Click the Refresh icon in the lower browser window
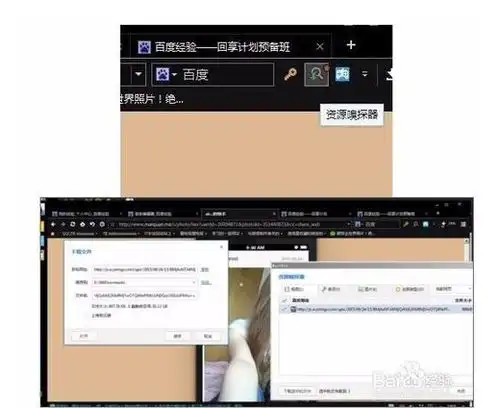 coord(73,224)
